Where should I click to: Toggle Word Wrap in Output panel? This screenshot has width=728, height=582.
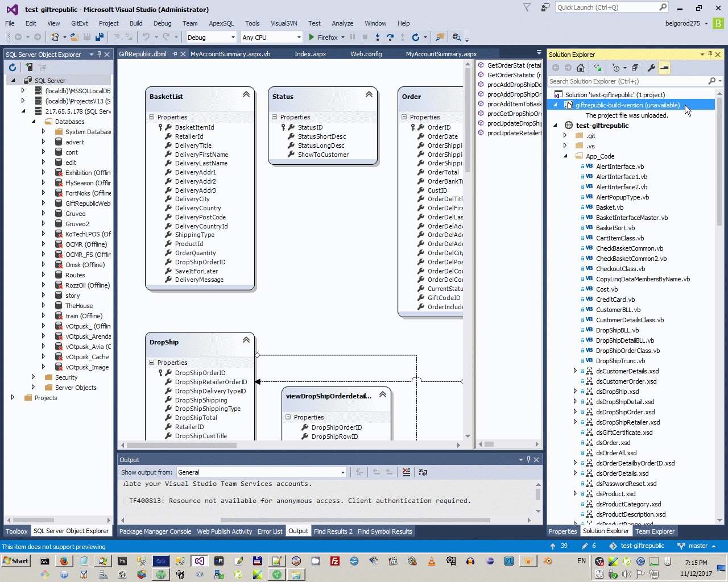tap(423, 472)
